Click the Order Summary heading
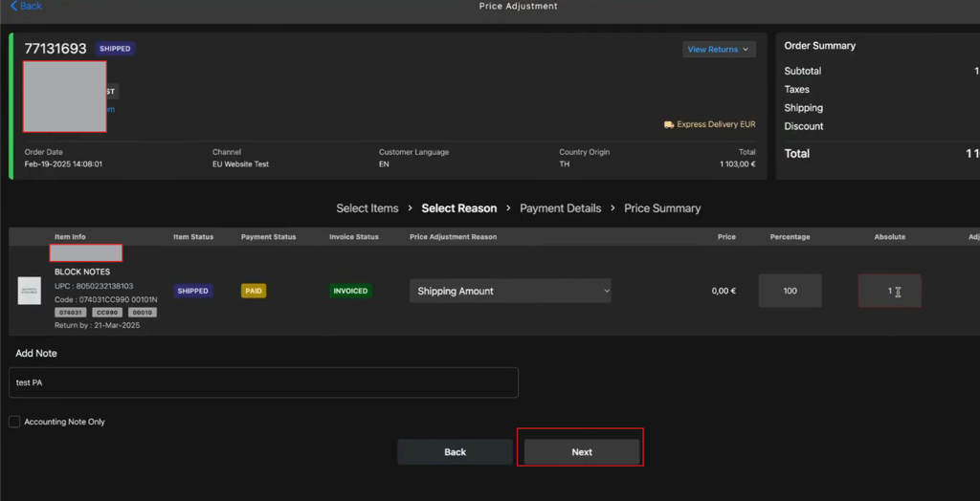The height and width of the screenshot is (501, 980). pyautogui.click(x=820, y=46)
